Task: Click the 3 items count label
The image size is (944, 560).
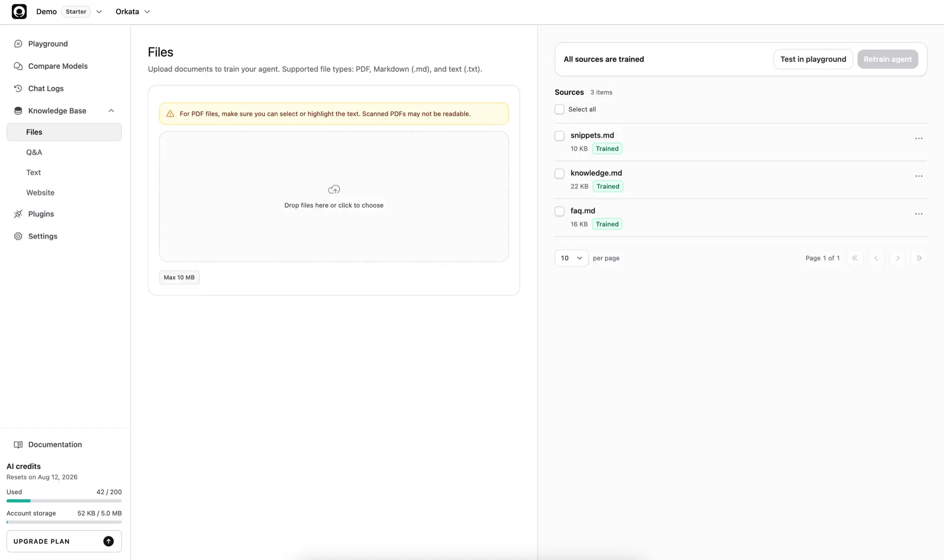Action: click(x=601, y=92)
